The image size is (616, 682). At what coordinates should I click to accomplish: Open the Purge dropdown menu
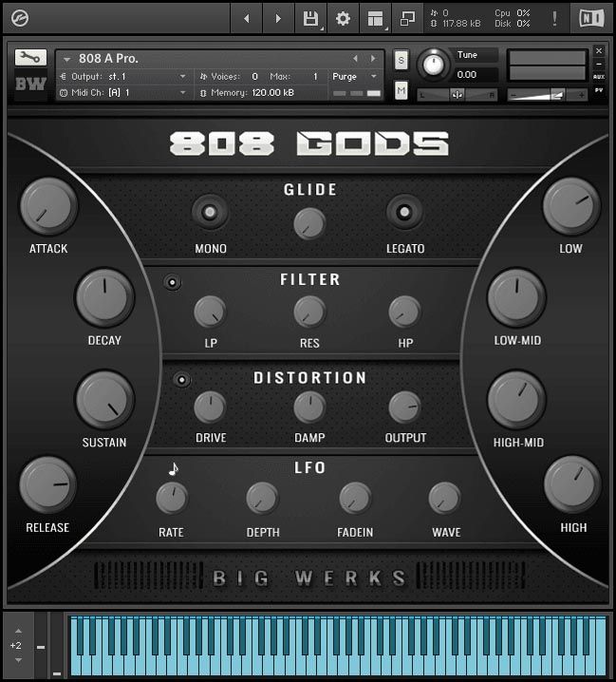pyautogui.click(x=355, y=76)
